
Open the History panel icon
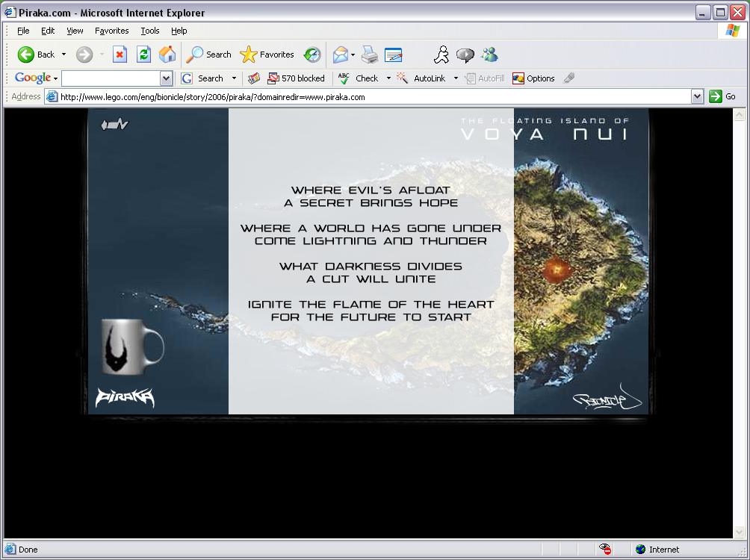312,55
